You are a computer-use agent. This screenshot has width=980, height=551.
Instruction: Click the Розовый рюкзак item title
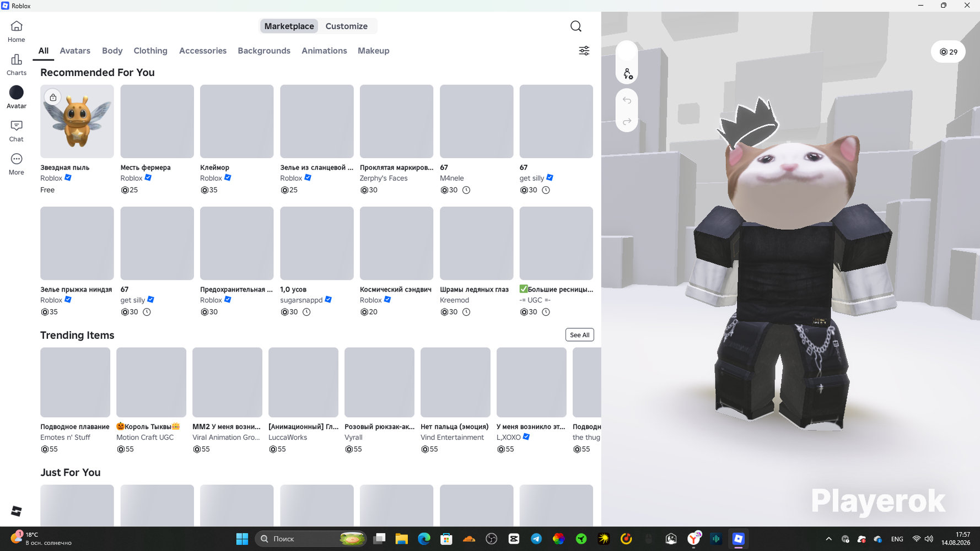(x=380, y=426)
